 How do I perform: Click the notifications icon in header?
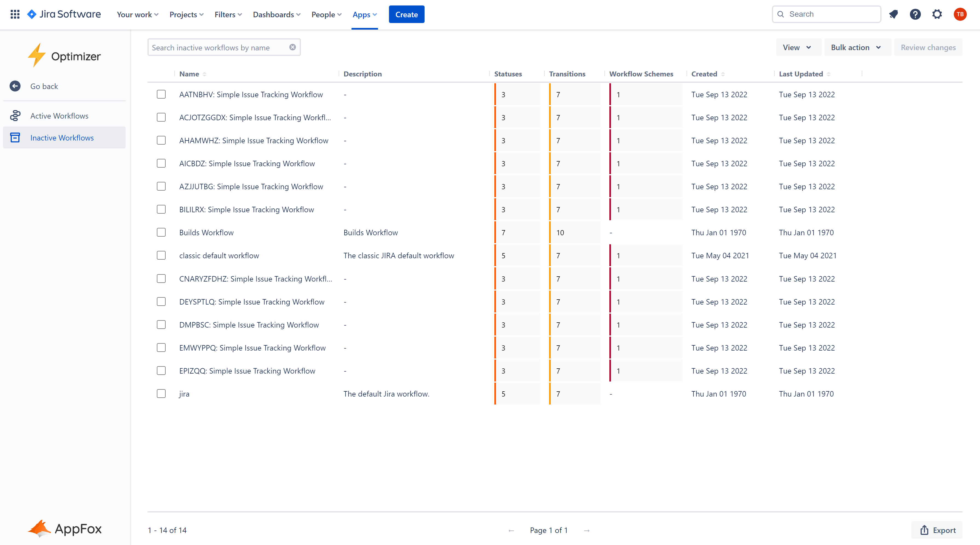click(893, 15)
